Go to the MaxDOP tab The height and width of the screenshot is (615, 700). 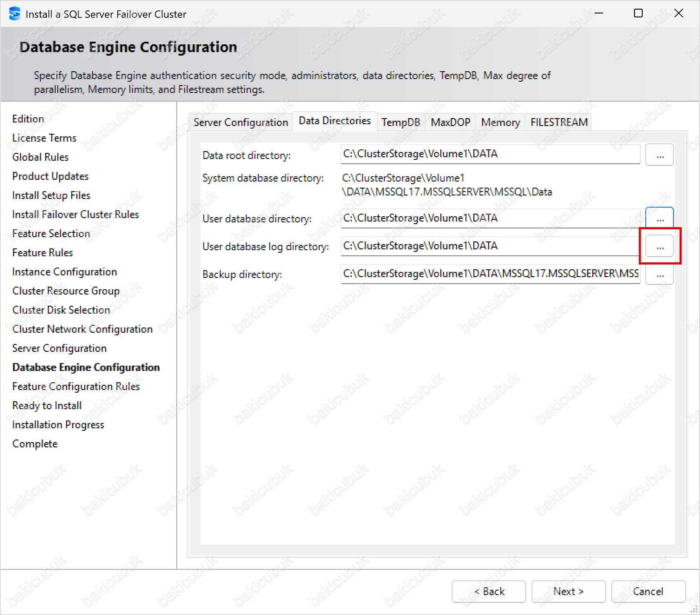(450, 122)
